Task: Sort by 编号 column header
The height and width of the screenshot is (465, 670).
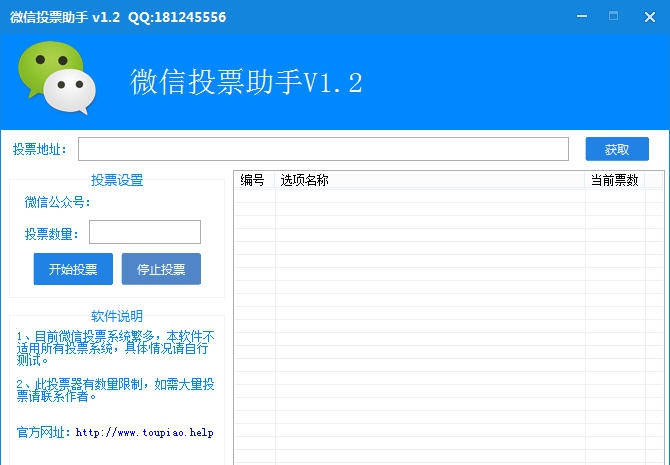Action: 255,180
